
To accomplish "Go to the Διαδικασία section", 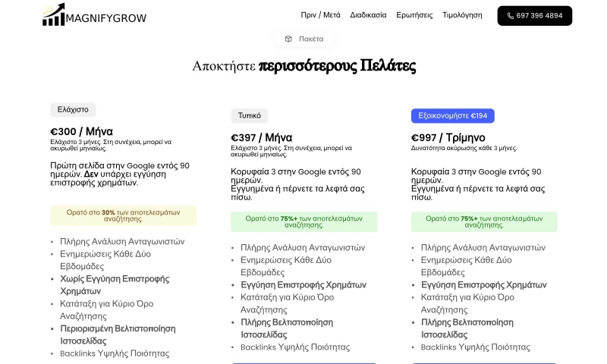I will coord(368,15).
